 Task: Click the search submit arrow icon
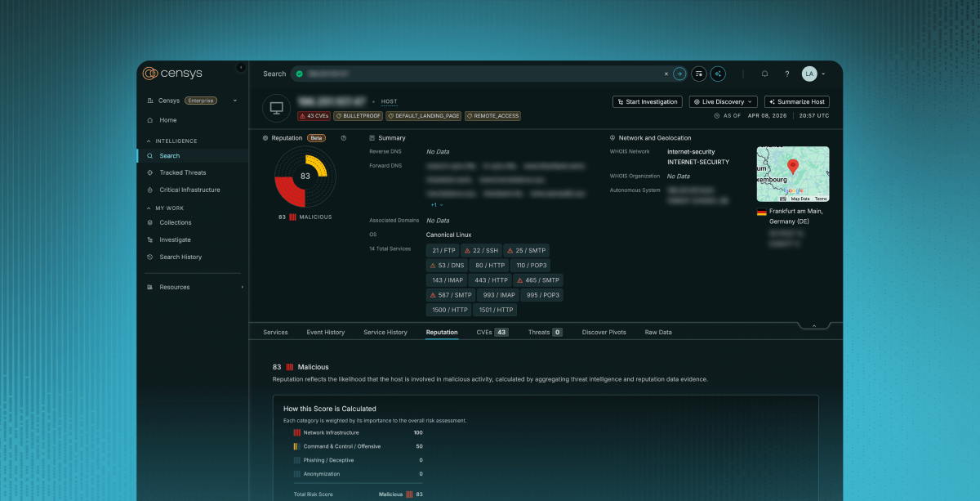679,74
